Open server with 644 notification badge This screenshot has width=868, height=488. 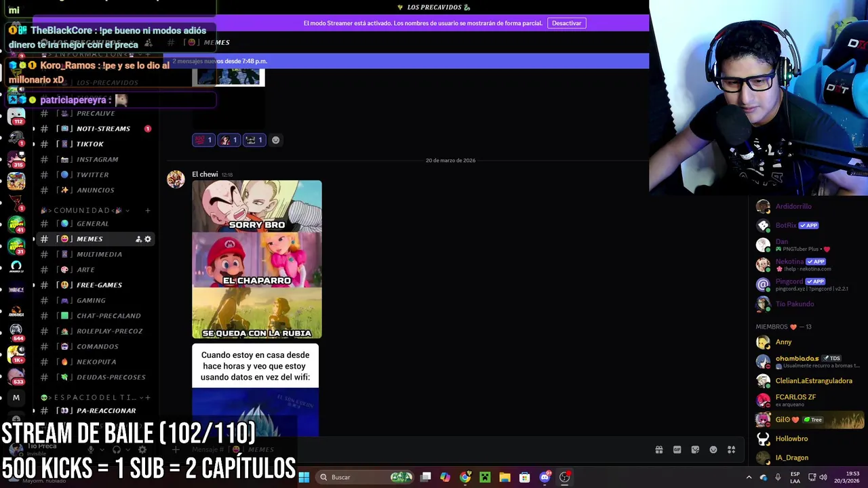tap(16, 332)
